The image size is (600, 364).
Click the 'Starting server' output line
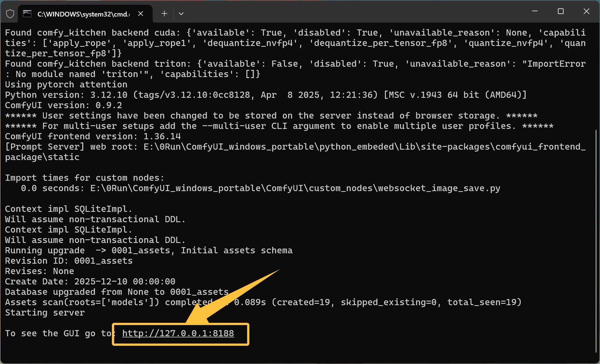coord(45,312)
